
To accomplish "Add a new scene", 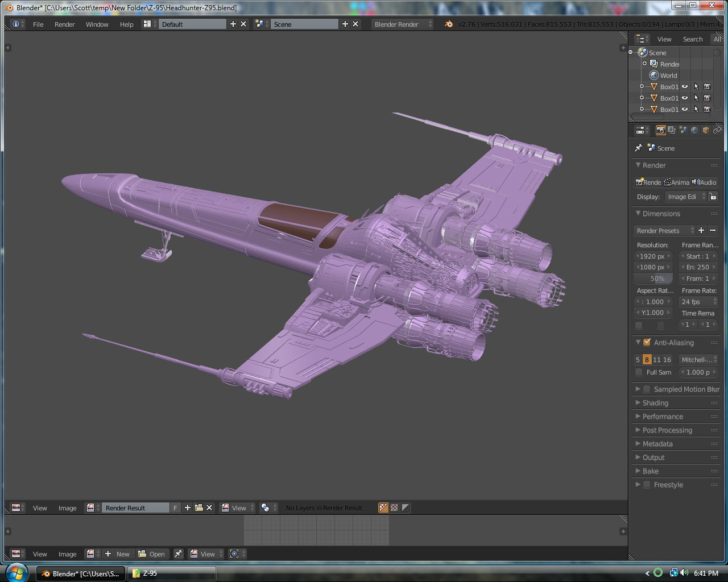I will click(345, 24).
